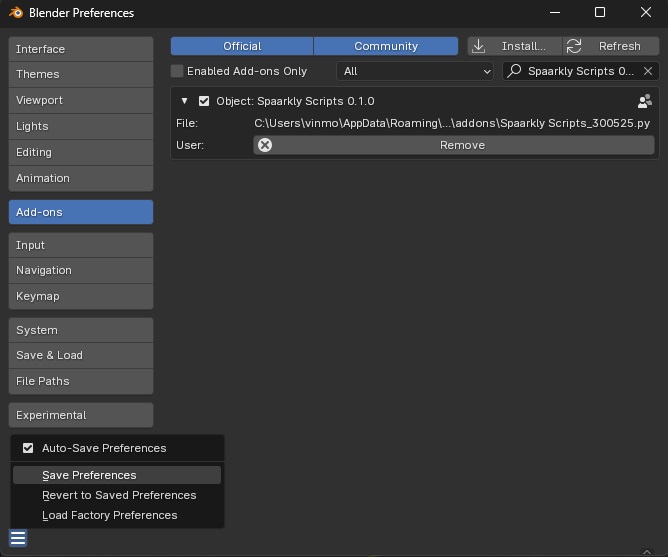
Task: Click the Community add-on people icon
Action: (x=645, y=101)
